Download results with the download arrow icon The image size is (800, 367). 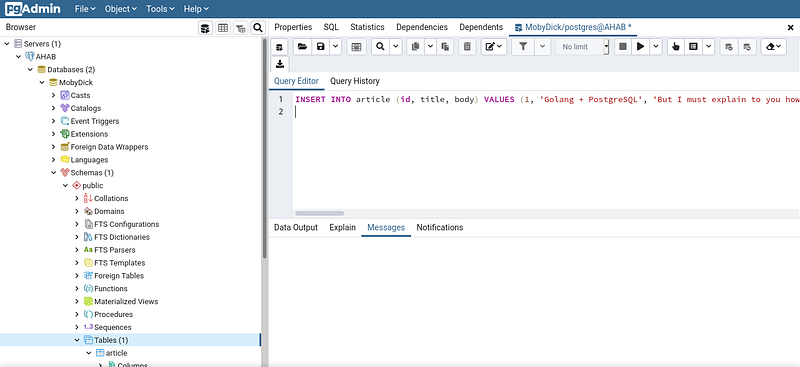[280, 64]
